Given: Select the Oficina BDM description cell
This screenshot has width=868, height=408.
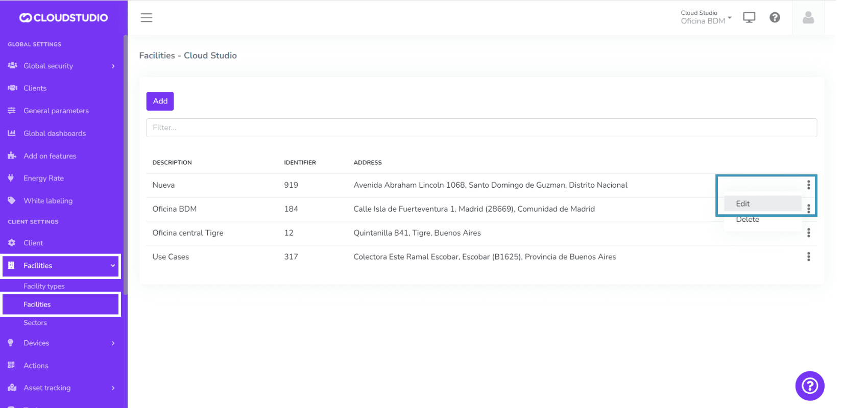Looking at the screenshot, I should click(x=175, y=209).
